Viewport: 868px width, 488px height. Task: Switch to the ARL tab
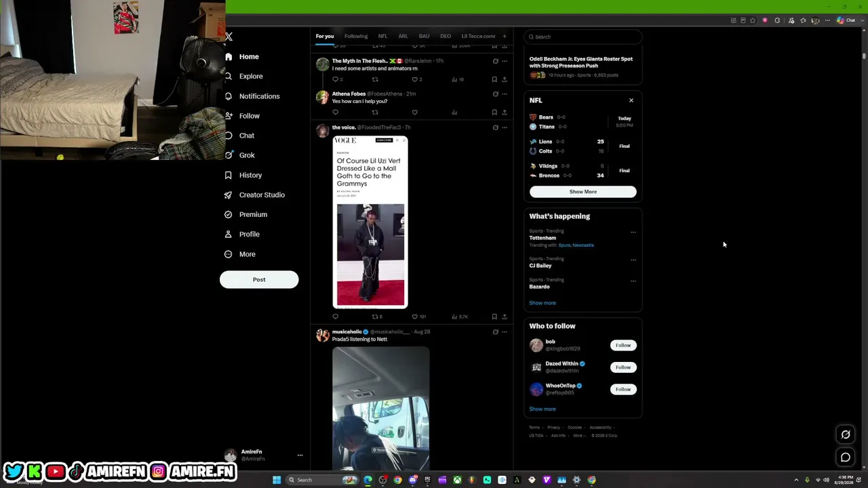(403, 37)
